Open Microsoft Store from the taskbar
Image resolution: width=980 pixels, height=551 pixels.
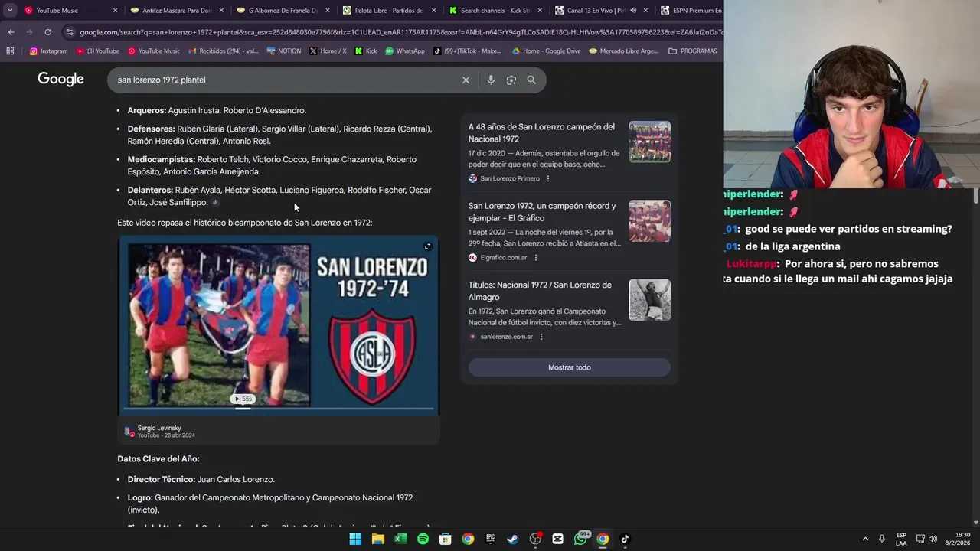click(446, 539)
